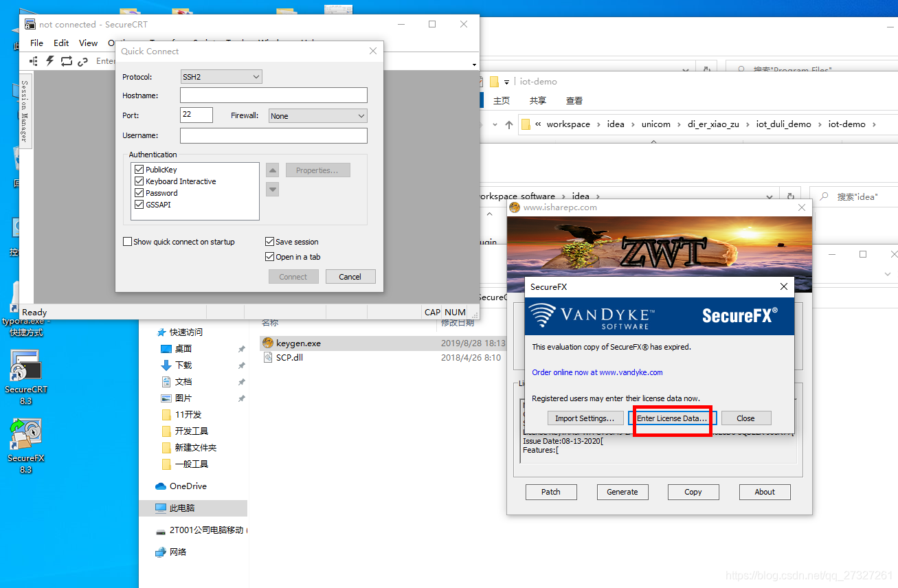The height and width of the screenshot is (588, 898).
Task: Open 图片 in the Explorer sidebar
Action: pyautogui.click(x=177, y=398)
